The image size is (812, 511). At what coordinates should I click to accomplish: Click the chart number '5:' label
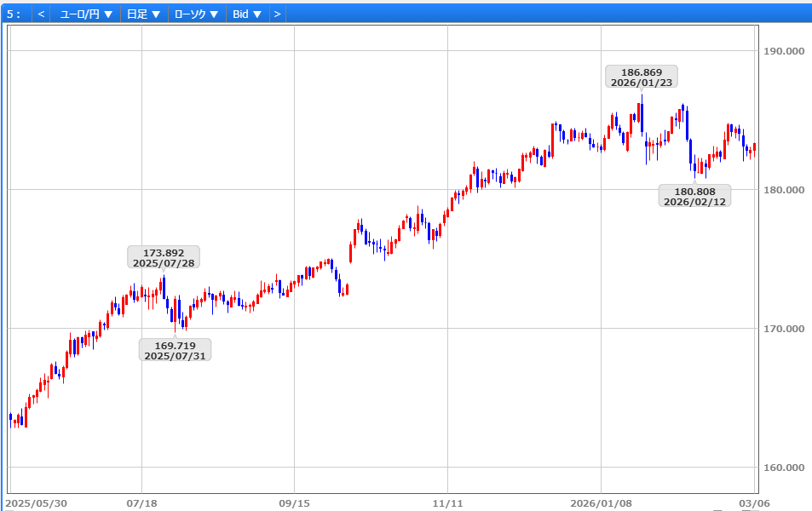pyautogui.click(x=14, y=14)
